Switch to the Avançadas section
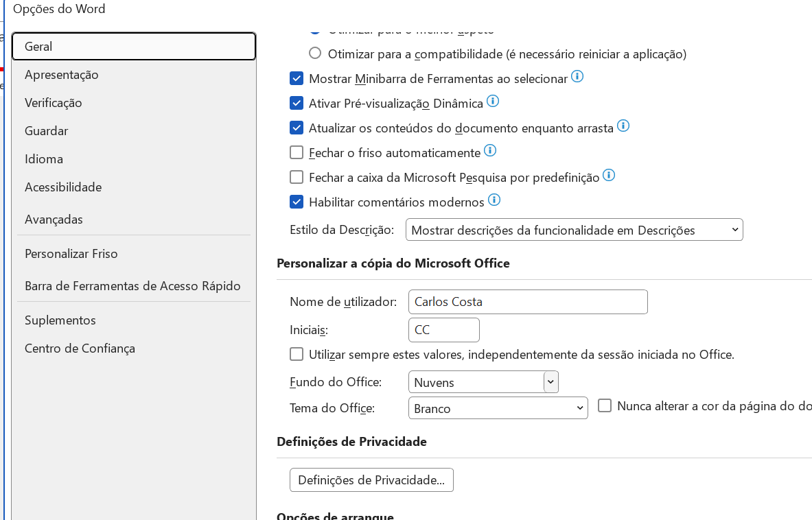 tap(54, 219)
